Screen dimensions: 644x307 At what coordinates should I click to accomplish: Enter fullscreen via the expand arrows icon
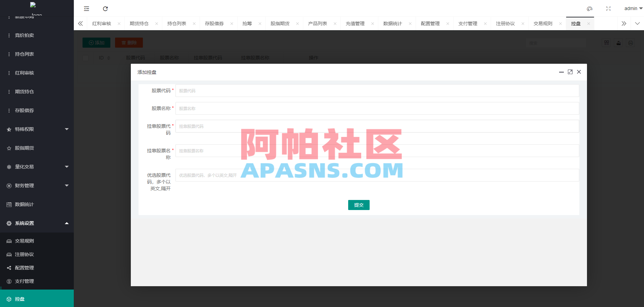tap(608, 9)
